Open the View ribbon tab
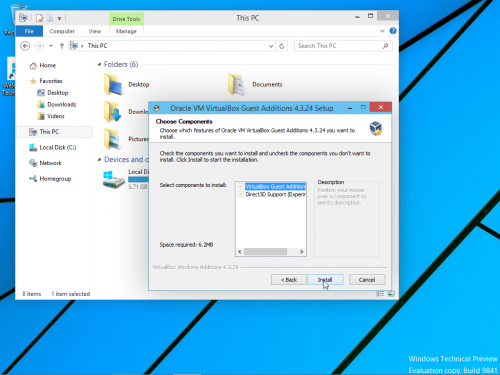Screen dimensions: 500x375 click(95, 31)
